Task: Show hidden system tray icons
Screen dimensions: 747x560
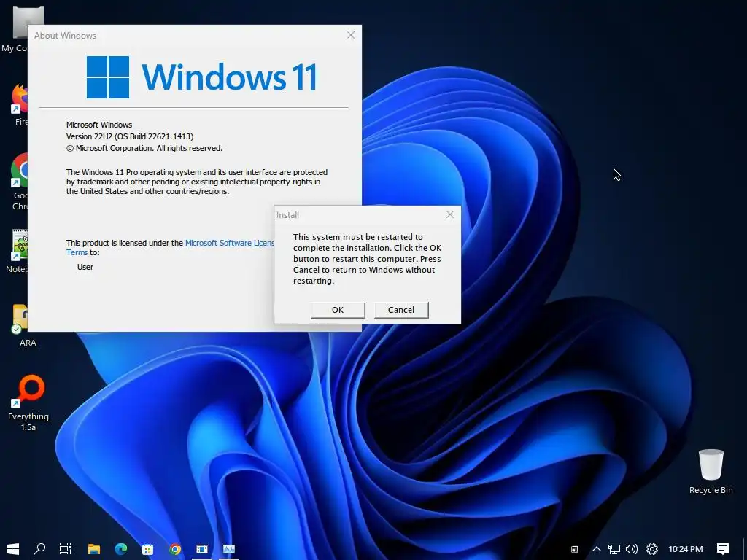Action: click(597, 549)
